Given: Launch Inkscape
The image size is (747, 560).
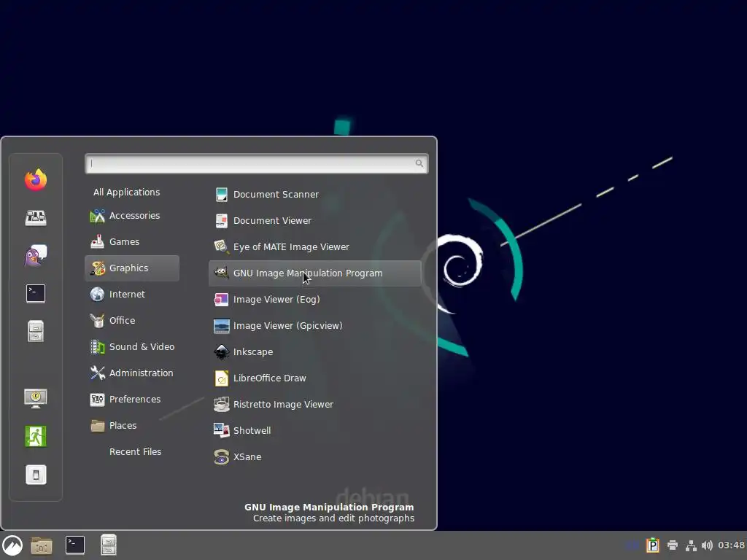Looking at the screenshot, I should (315, 352).
